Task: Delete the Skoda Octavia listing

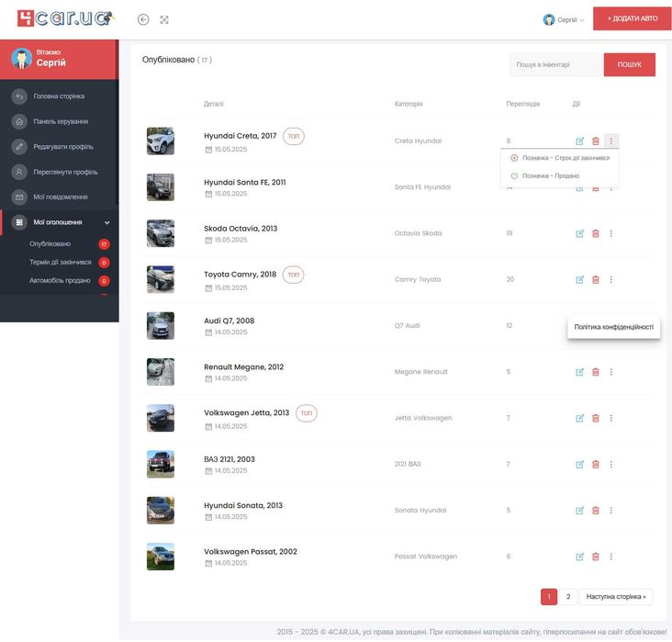Action: (x=595, y=233)
